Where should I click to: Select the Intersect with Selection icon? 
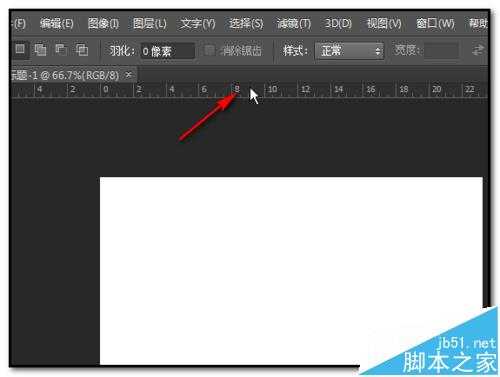point(81,50)
